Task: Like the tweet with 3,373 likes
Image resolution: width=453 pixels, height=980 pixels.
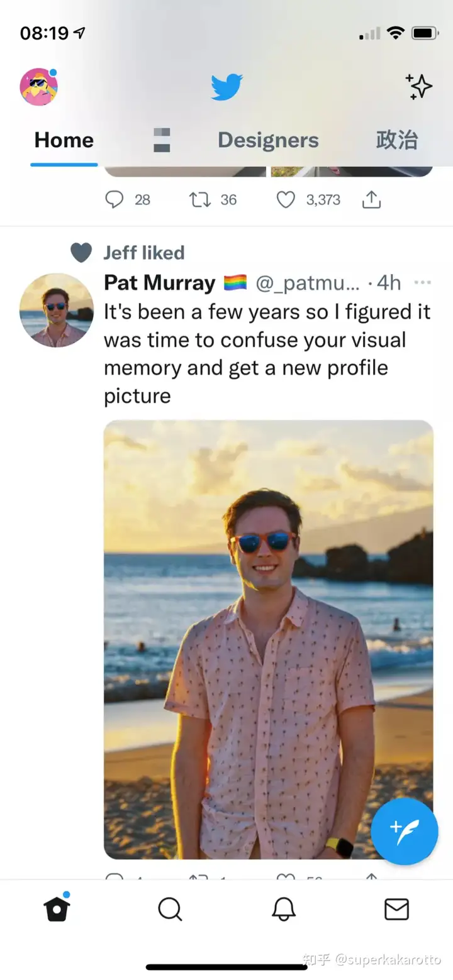Action: 286,200
